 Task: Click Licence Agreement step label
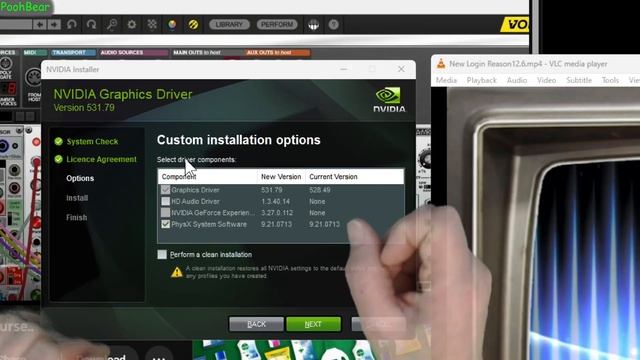[101, 159]
